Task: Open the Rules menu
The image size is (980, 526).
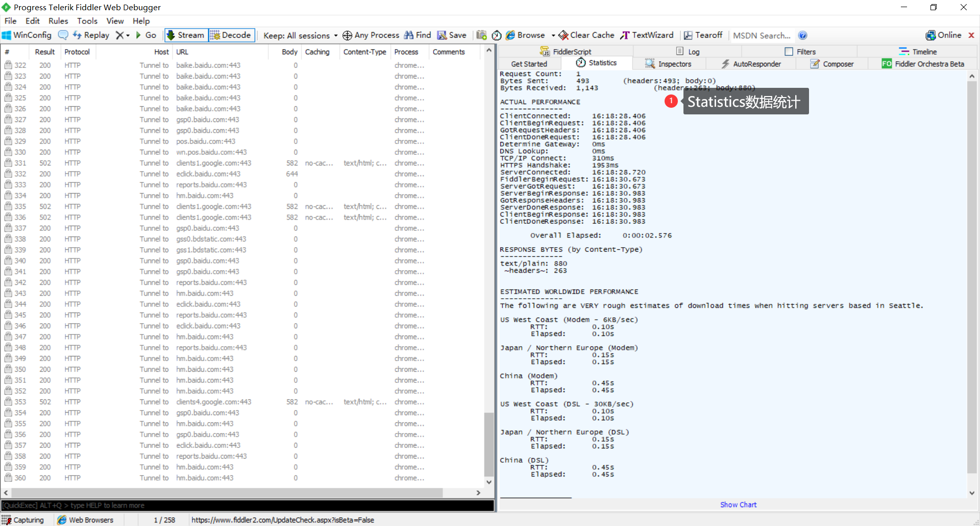Action: (x=58, y=21)
